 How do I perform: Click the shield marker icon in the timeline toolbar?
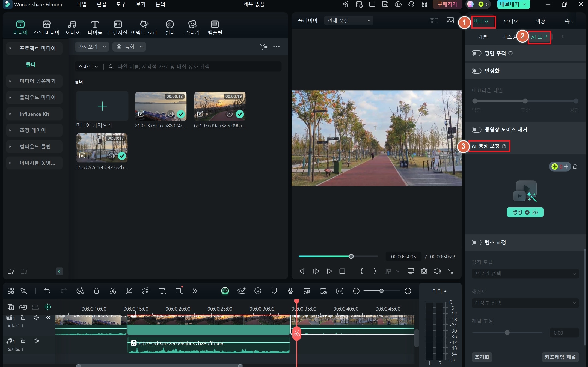tap(274, 291)
